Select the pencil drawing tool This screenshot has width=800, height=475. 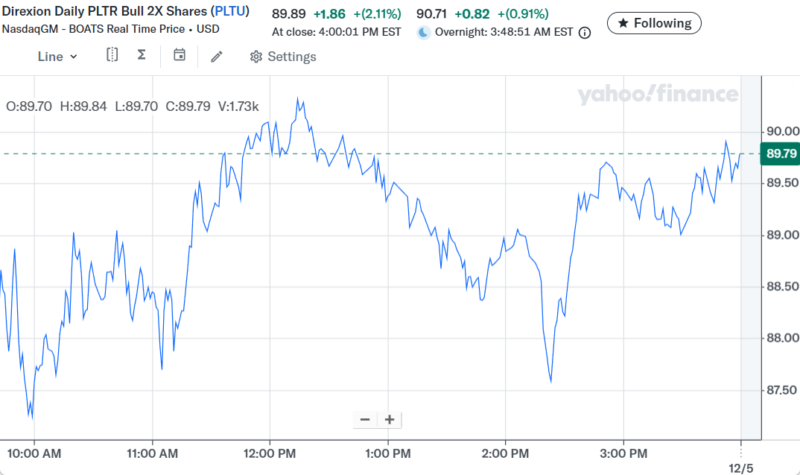[x=216, y=56]
